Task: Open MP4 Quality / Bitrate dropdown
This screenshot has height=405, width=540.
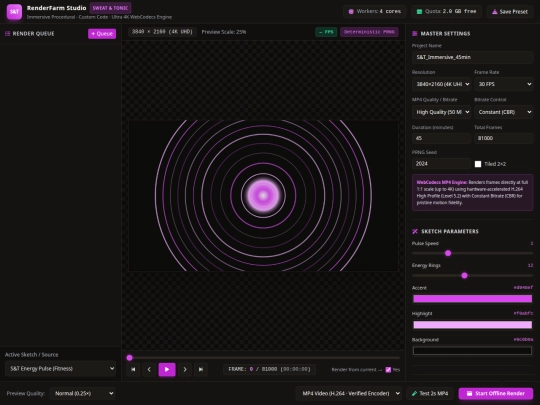Action: [442, 112]
